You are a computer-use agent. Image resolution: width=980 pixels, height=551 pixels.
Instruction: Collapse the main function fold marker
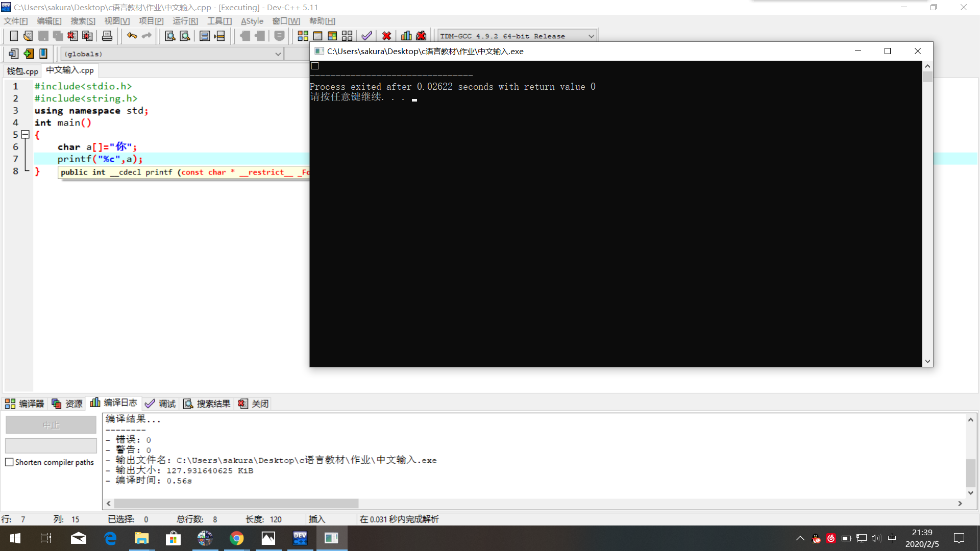click(25, 135)
